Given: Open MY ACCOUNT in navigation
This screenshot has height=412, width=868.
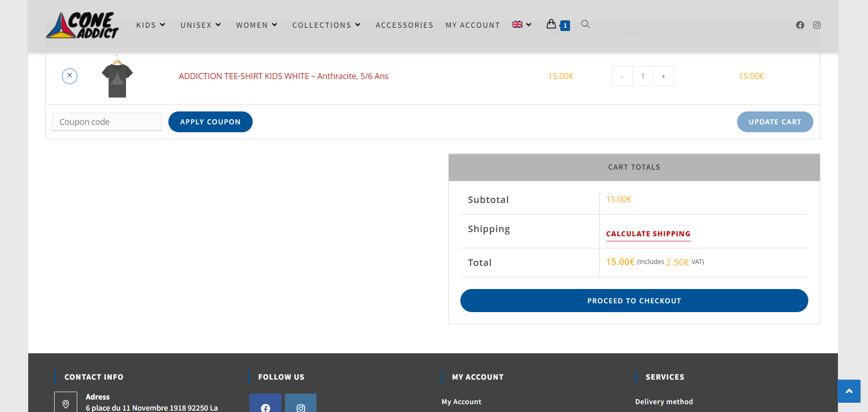Looking at the screenshot, I should pyautogui.click(x=473, y=25).
